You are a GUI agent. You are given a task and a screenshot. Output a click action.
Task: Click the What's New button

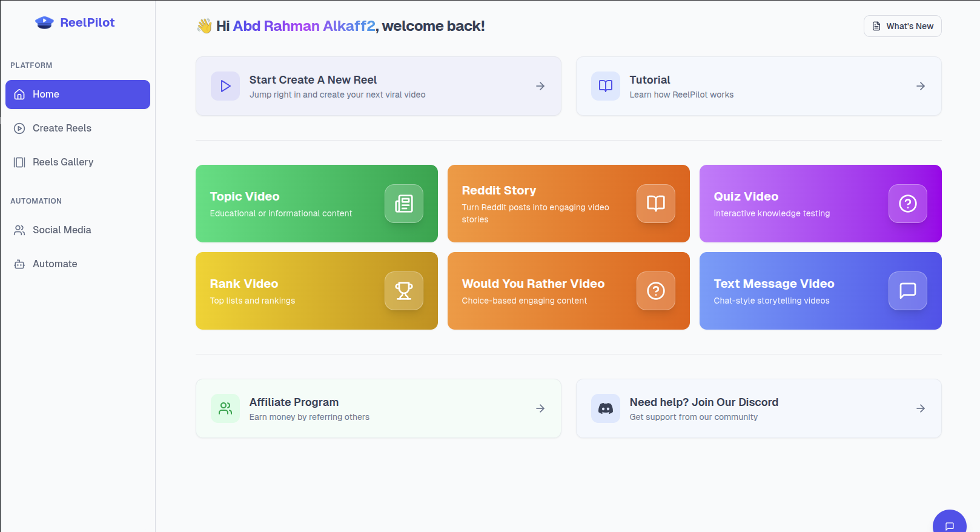point(902,26)
